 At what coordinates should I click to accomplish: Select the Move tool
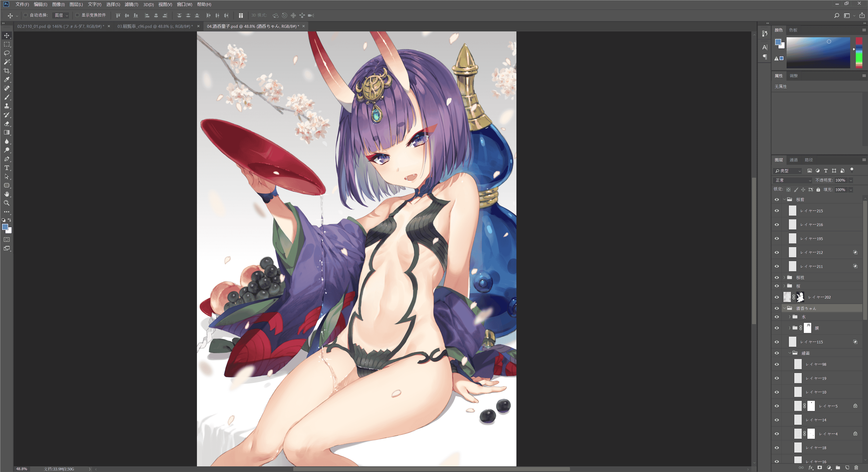7,35
